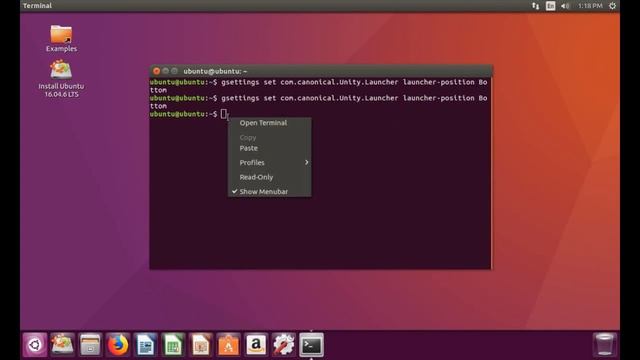Select the Terminal icon in the dock

311,345
